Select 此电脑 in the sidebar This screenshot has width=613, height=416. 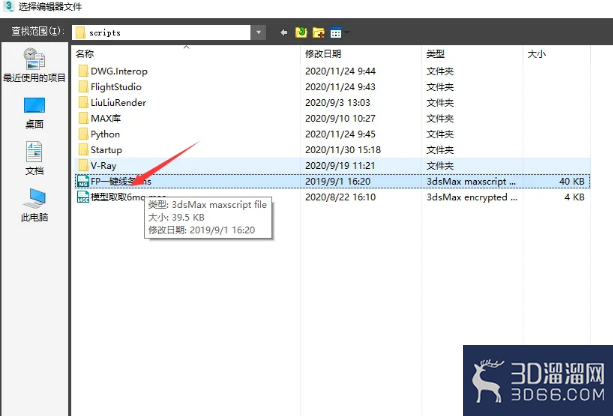(34, 205)
